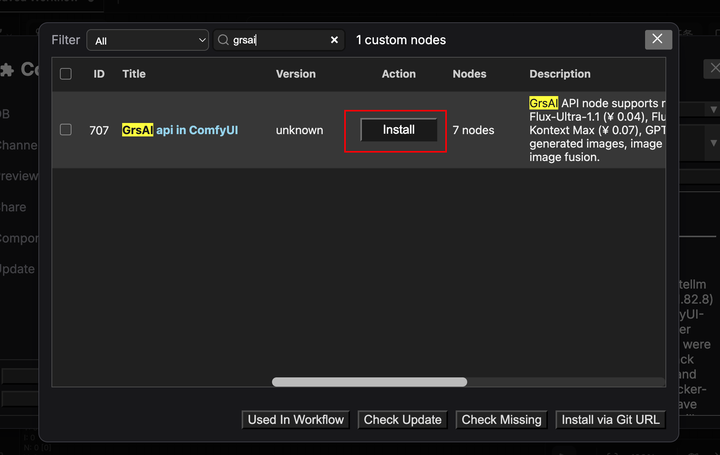Toggle the select-all checkbox in header
Image resolution: width=720 pixels, height=455 pixels.
point(66,74)
